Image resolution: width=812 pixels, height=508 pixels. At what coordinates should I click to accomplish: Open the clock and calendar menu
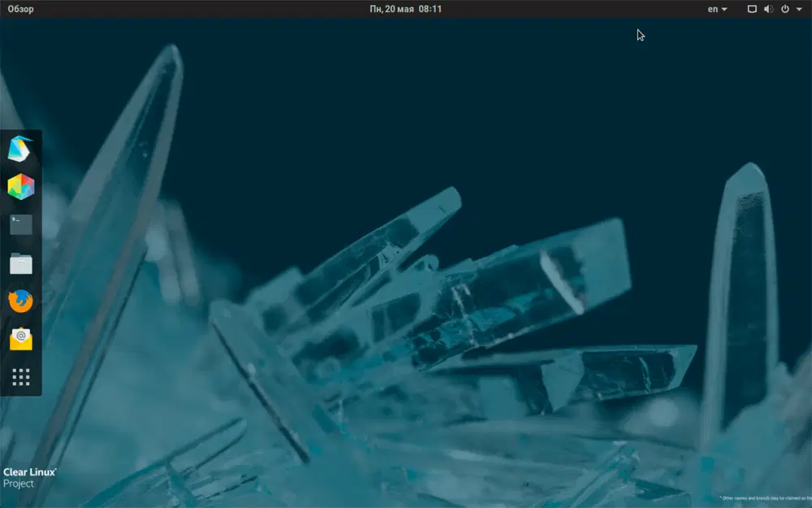coord(405,9)
